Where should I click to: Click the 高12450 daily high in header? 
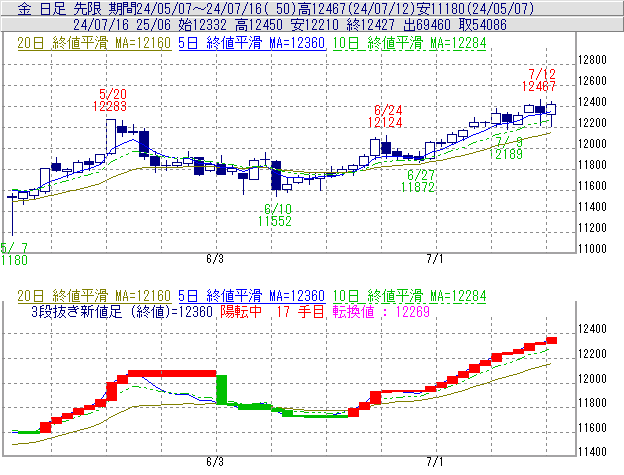259,25
